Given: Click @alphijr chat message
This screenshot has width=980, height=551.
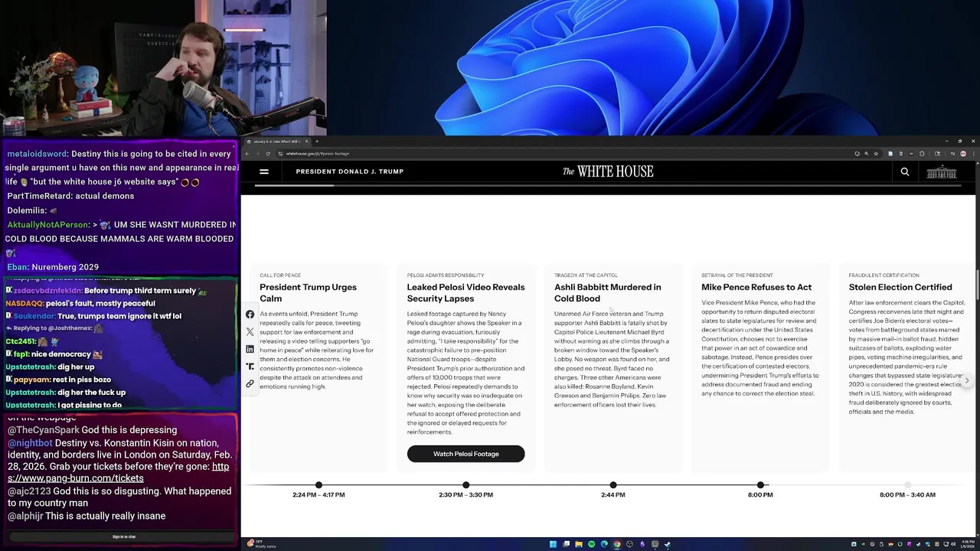Looking at the screenshot, I should tap(87, 517).
